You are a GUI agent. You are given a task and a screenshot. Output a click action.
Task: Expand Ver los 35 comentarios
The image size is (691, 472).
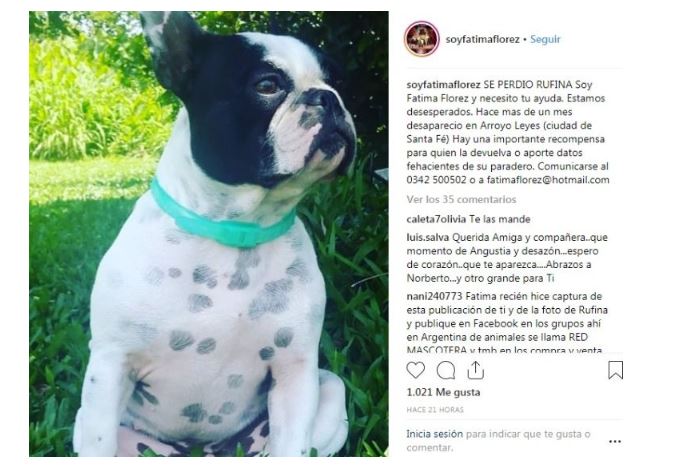coord(461,199)
